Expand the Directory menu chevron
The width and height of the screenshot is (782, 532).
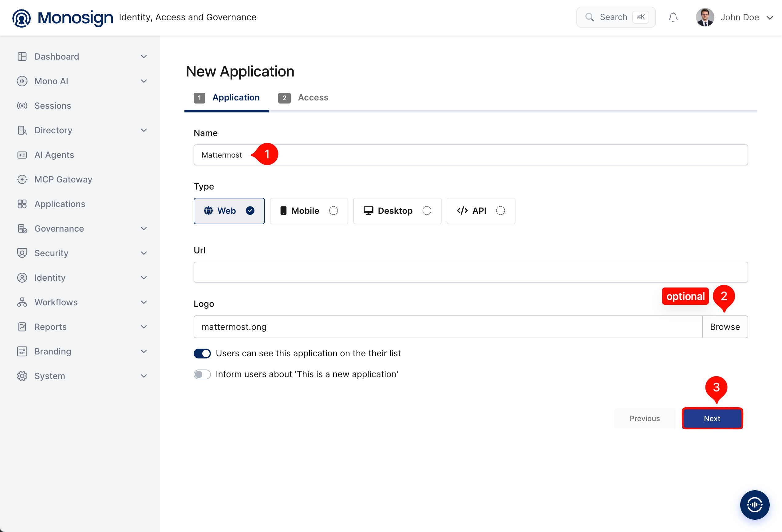(144, 130)
